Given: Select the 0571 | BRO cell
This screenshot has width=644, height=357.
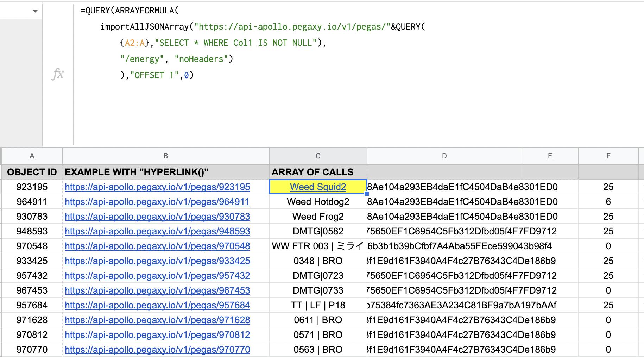Looking at the screenshot, I should point(318,335).
